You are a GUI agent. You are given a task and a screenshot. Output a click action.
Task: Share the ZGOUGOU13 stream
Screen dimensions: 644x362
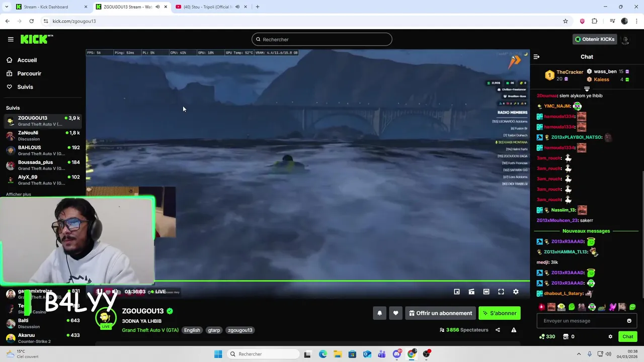tap(498, 330)
